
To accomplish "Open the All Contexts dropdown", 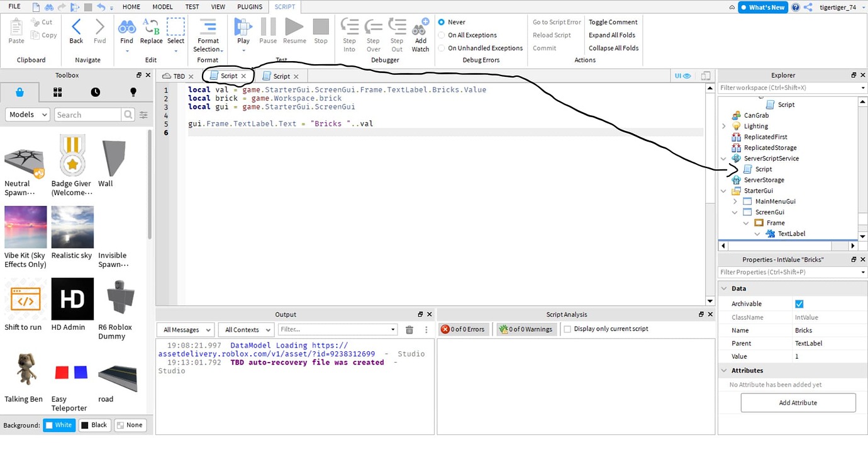I will point(246,329).
